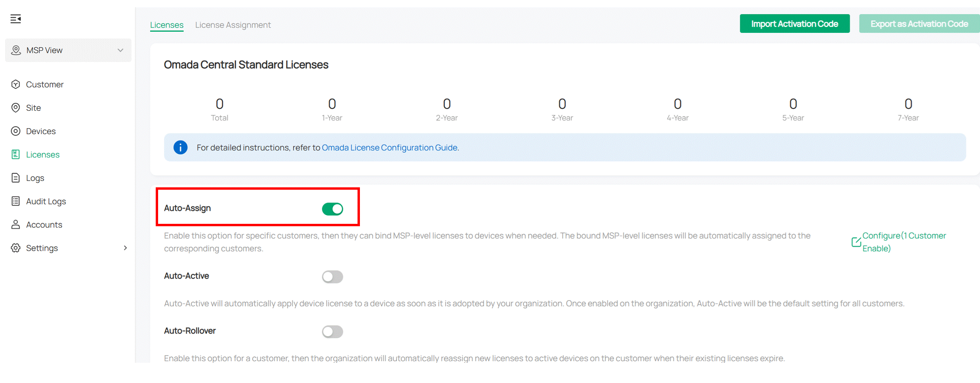Click the 3-Year license count
Image resolution: width=980 pixels, height=383 pixels.
pyautogui.click(x=562, y=104)
